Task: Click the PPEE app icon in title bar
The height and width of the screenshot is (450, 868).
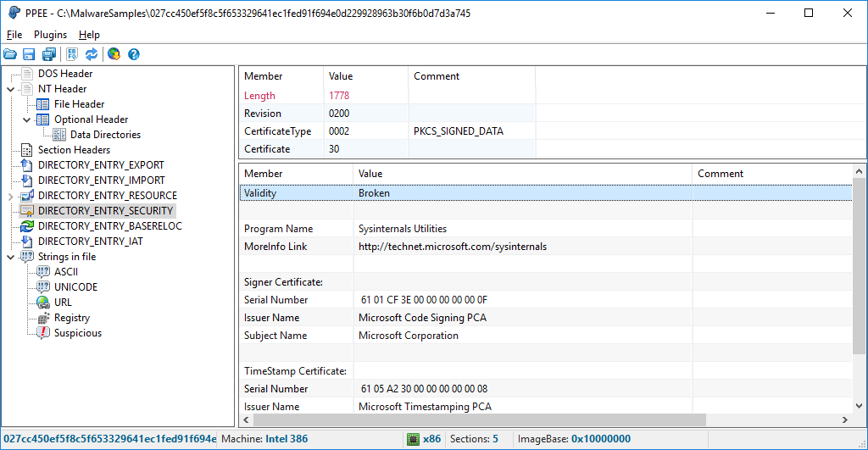Action: point(14,13)
